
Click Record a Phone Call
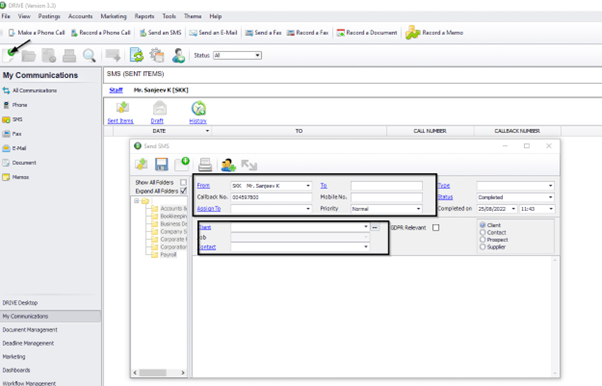(x=101, y=33)
